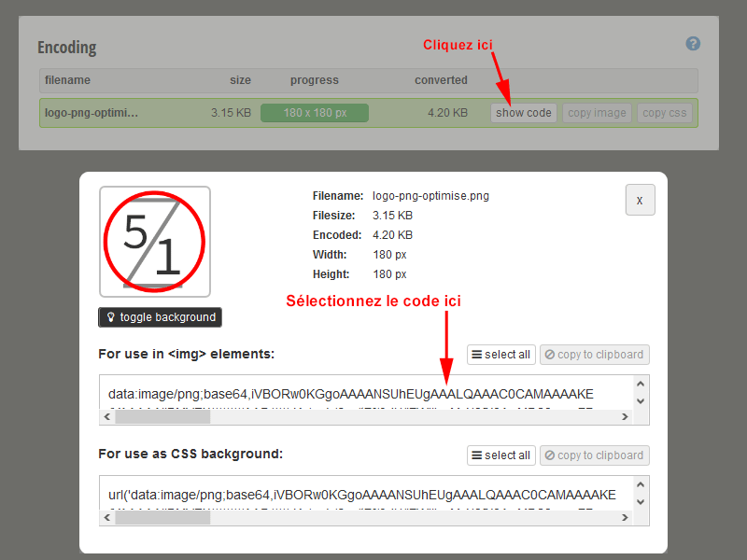Image resolution: width=747 pixels, height=560 pixels.
Task: Close the encoding details dialog with X
Action: [640, 199]
